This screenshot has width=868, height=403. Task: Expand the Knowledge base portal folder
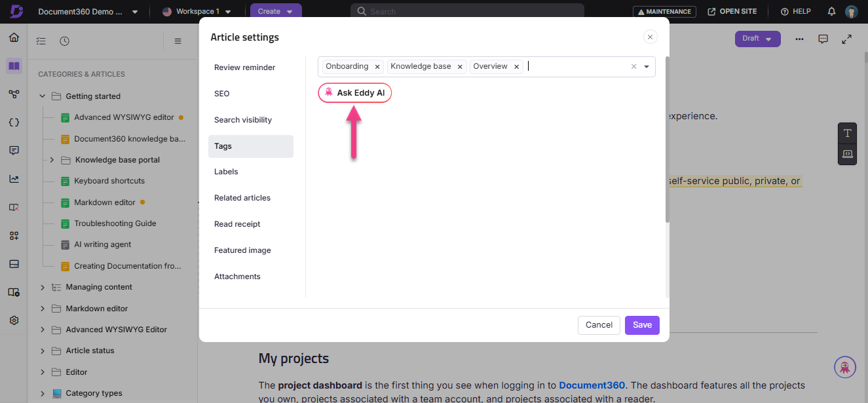click(52, 159)
